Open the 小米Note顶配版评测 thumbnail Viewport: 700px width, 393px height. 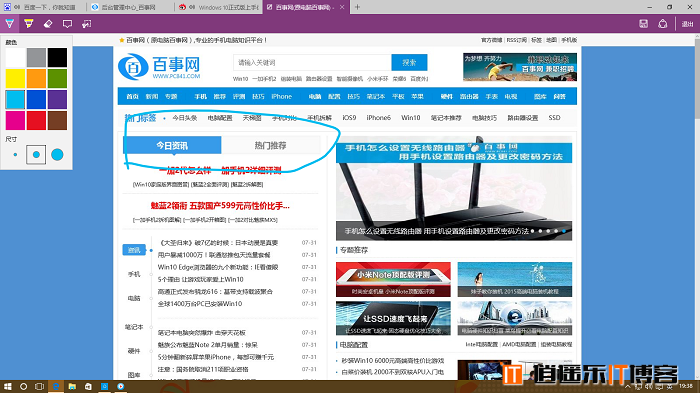[393, 280]
